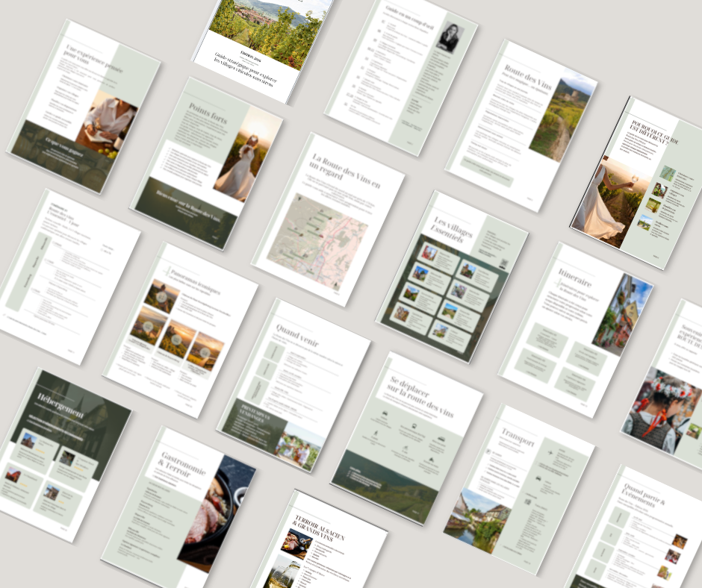Select "Se déplacer sur la route des vins" heading
Image resolution: width=702 pixels, height=588 pixels.
(x=421, y=398)
